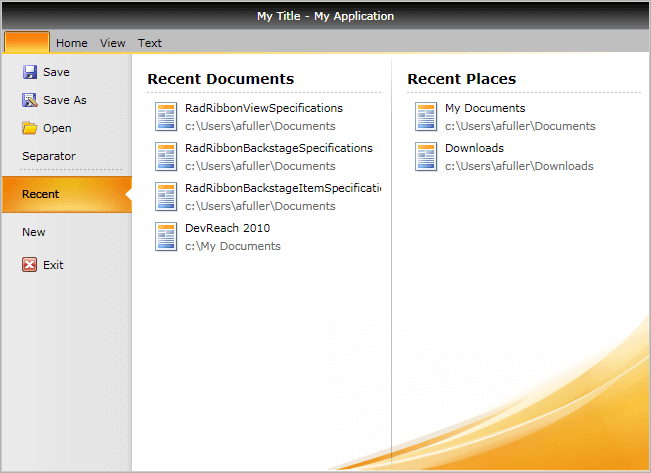Click path under RadRibbonBackstageItemSpecifications
This screenshot has width=651, height=473.
(x=260, y=206)
